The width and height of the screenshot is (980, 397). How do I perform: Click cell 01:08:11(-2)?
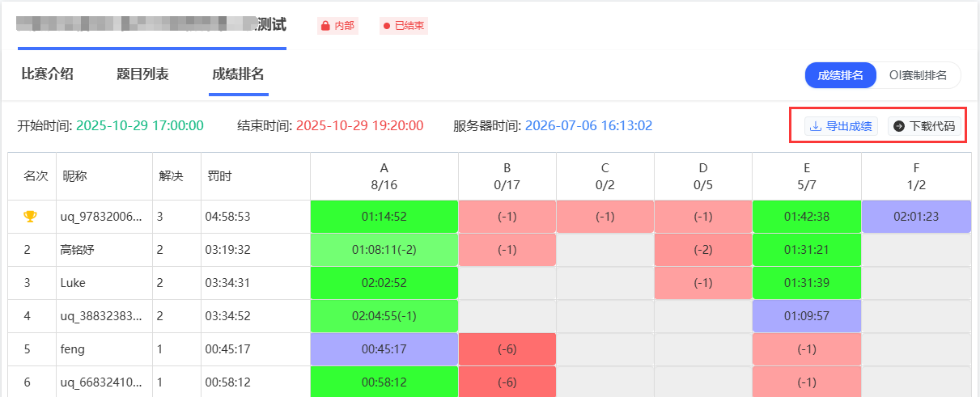(x=384, y=250)
